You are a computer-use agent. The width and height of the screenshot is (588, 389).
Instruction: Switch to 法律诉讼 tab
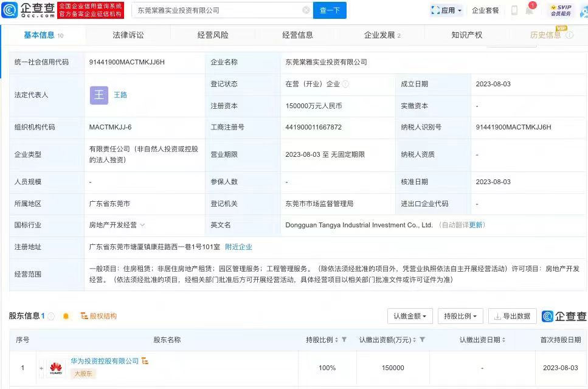128,35
